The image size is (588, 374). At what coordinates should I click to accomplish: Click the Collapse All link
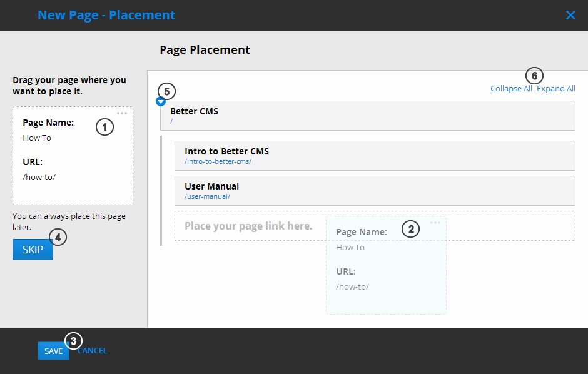pyautogui.click(x=511, y=89)
